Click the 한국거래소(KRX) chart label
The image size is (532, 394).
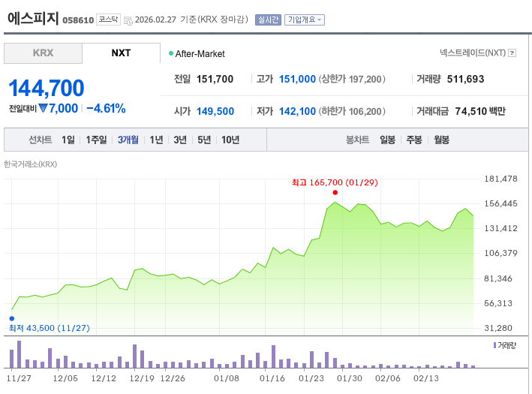[31, 164]
